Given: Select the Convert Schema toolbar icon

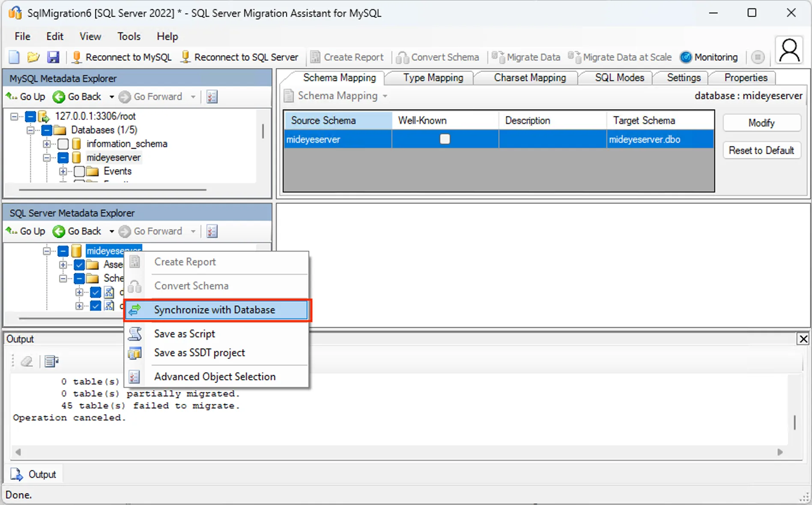Looking at the screenshot, I should click(402, 57).
